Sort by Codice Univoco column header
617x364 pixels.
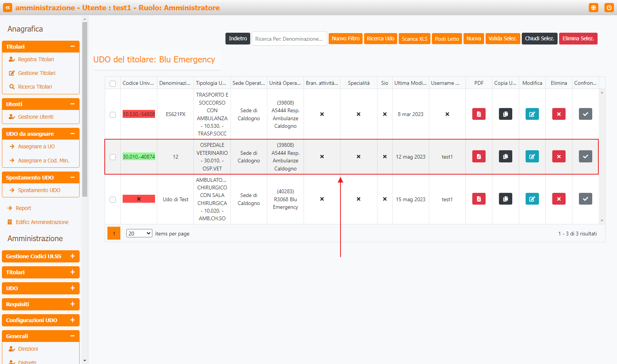[x=138, y=83]
